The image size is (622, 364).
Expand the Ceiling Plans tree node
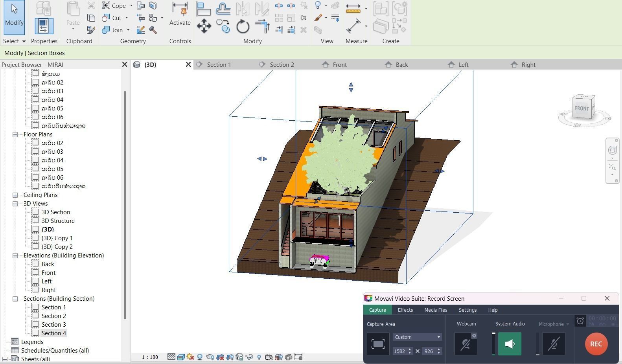15,195
